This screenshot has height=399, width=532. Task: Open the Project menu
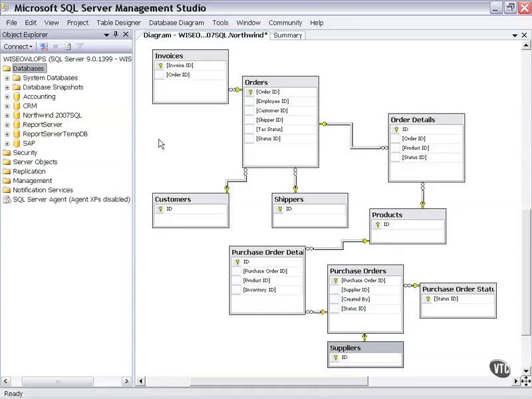point(77,23)
